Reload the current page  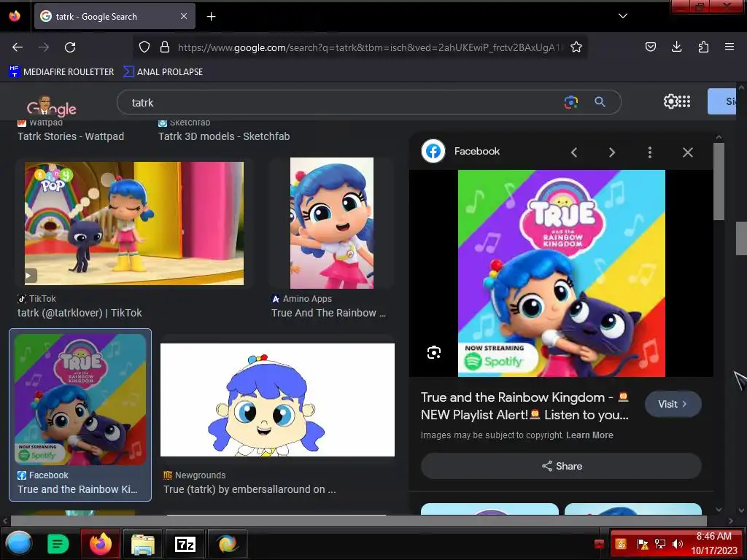point(70,47)
